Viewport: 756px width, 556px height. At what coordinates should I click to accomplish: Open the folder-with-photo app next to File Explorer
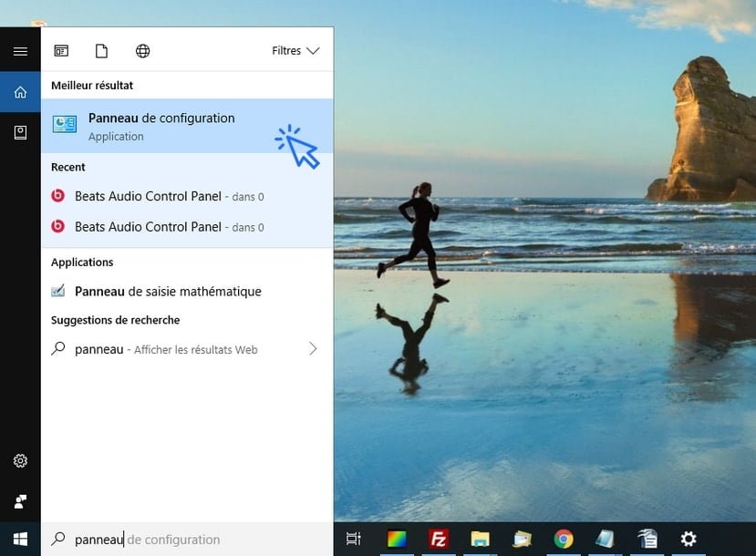pos(522,539)
